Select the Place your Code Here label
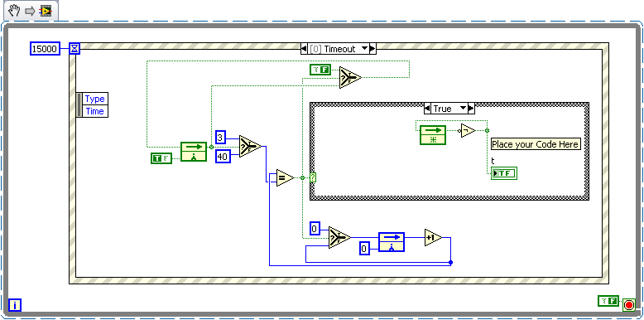Screen dimensions: 644x320 coord(536,144)
